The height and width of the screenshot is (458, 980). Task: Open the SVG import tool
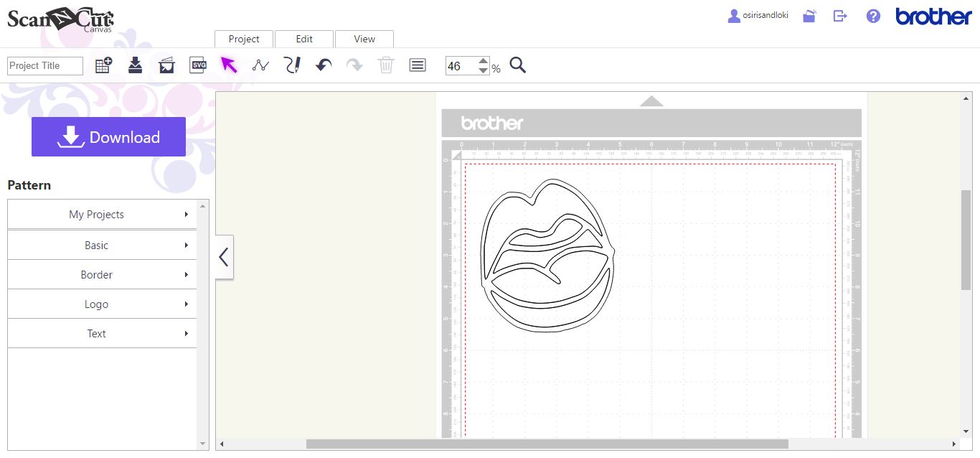[197, 65]
